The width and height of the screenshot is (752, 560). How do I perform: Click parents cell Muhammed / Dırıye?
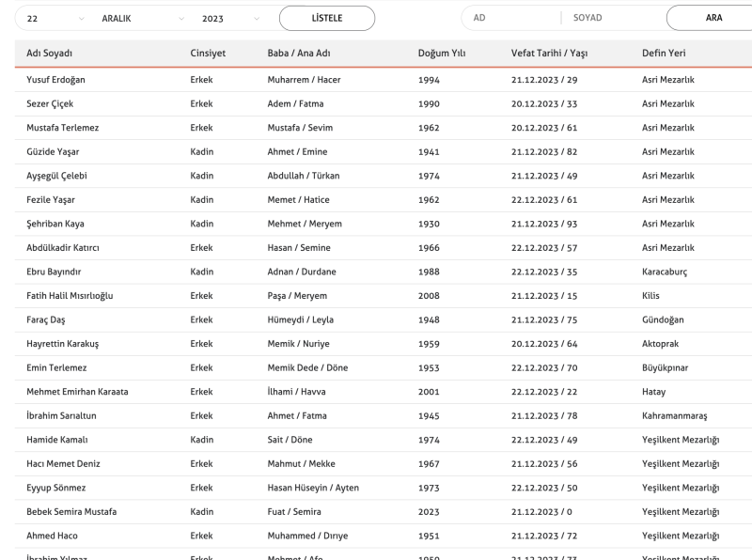click(x=308, y=535)
